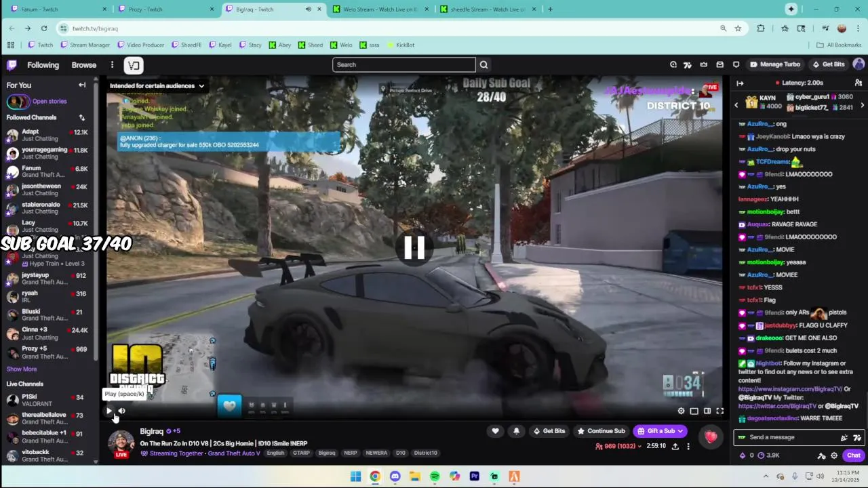Open Prime loot crown icon
This screenshot has height=488, width=868.
(703, 64)
